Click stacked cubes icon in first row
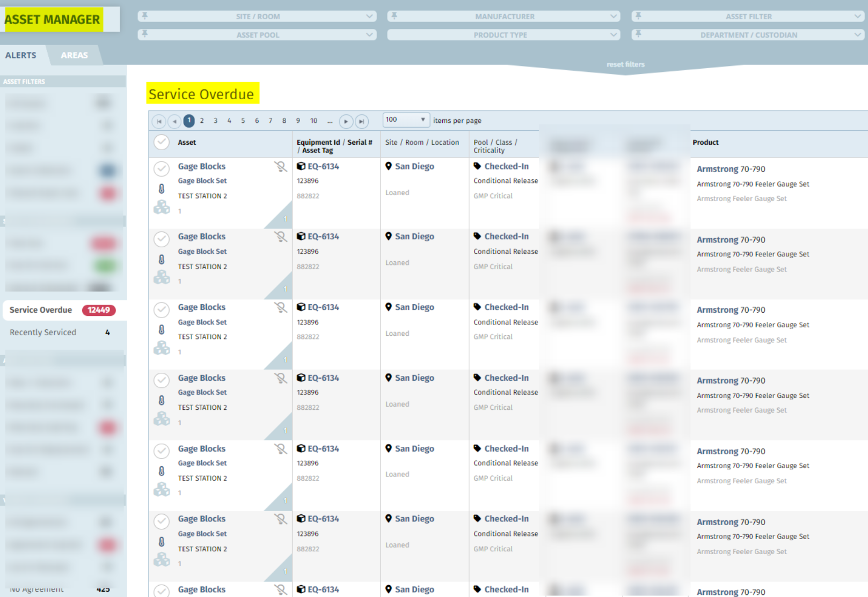 coord(162,207)
